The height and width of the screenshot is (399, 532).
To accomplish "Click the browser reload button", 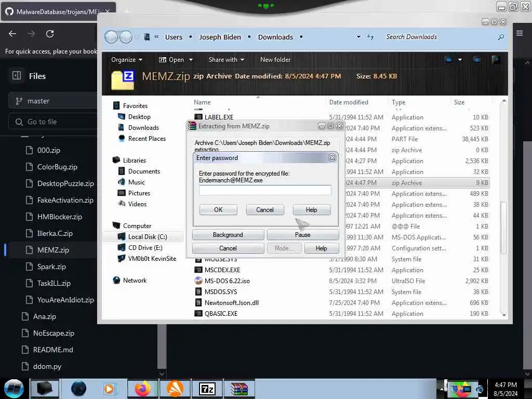I will tap(50, 34).
